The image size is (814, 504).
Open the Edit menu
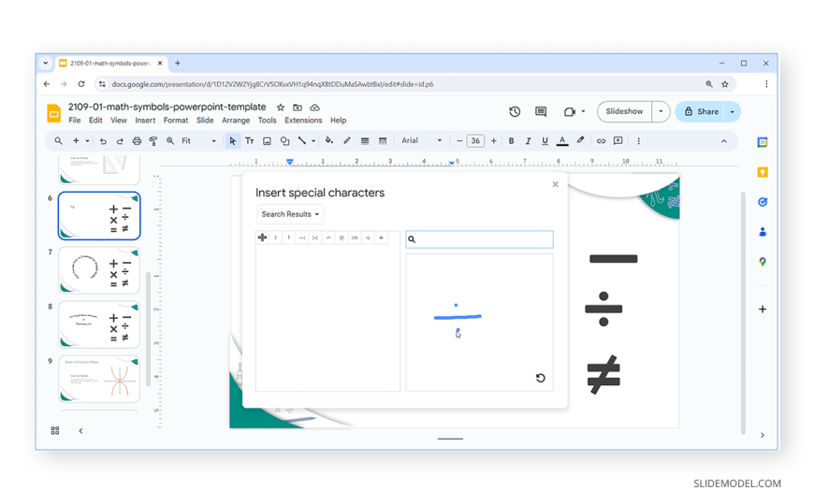point(95,121)
